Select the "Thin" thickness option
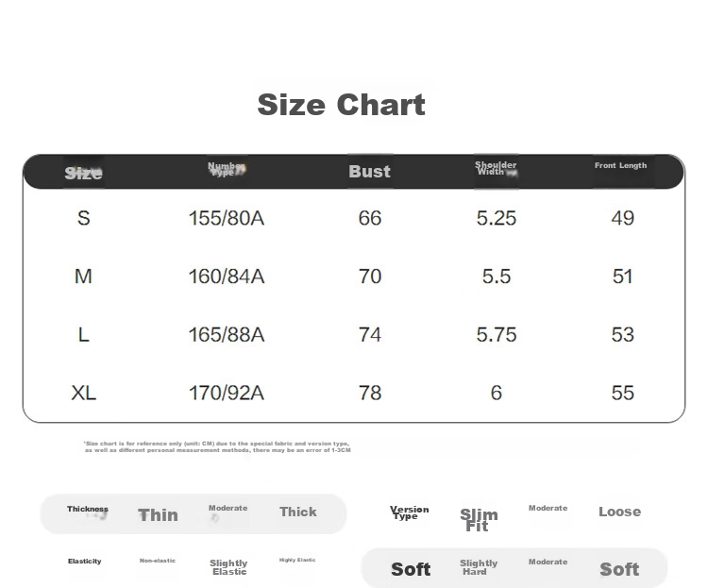708x588 pixels. coord(158,514)
